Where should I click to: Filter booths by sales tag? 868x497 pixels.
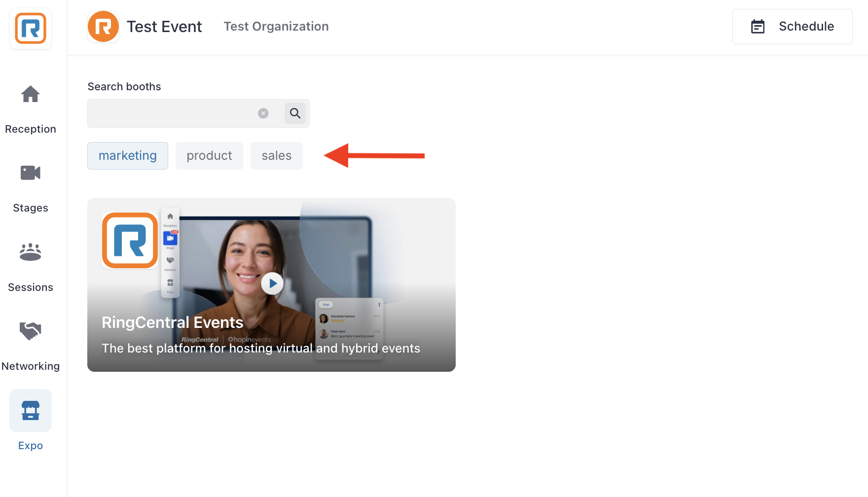[277, 156]
